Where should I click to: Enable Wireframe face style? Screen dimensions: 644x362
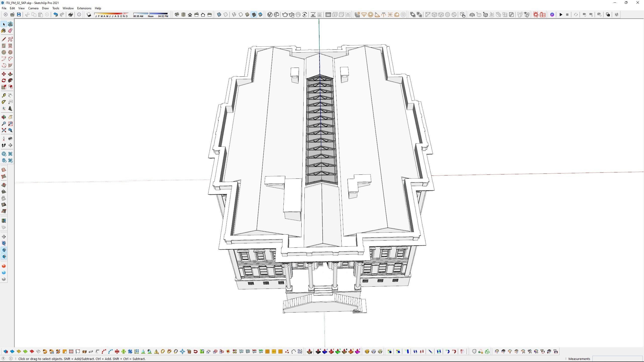234,15
